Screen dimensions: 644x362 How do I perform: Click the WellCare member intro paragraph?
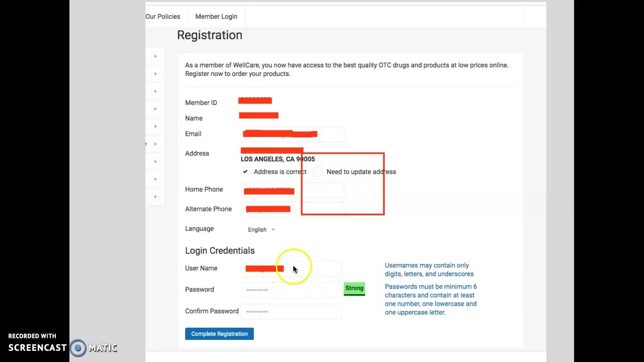347,69
